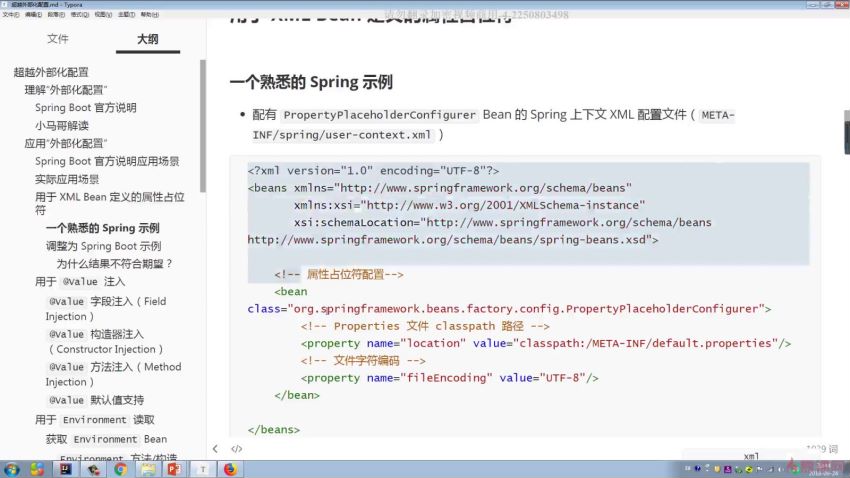850x478 pixels.
Task: Jump to 超越外部化配置 in outline
Action: [x=51, y=72]
